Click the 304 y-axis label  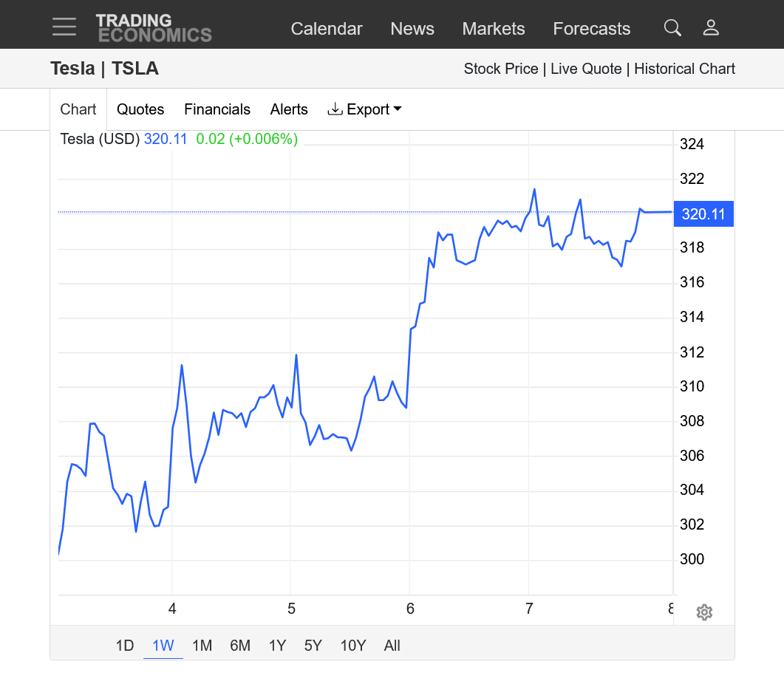click(x=692, y=490)
